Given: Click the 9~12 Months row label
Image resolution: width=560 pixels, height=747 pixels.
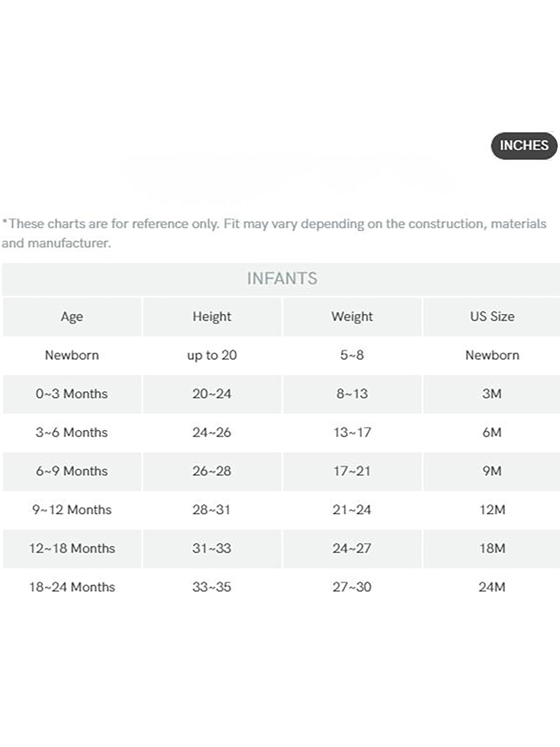Looking at the screenshot, I should point(72,510).
